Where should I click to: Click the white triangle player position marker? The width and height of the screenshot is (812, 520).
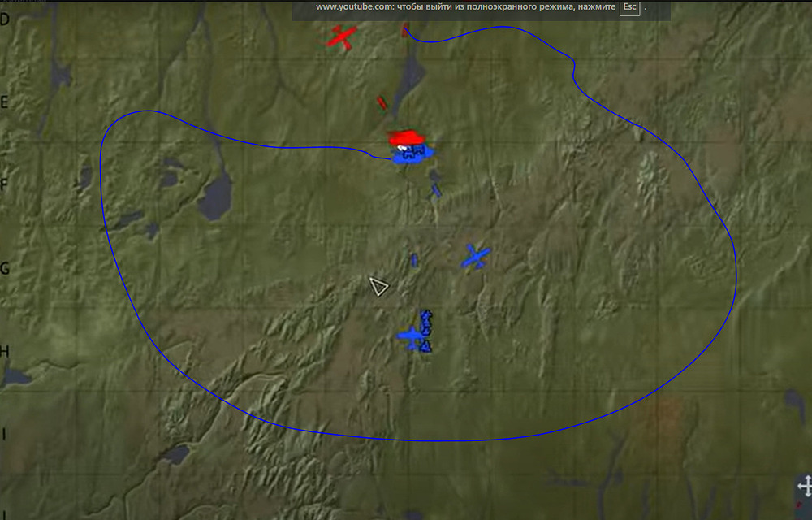378,286
